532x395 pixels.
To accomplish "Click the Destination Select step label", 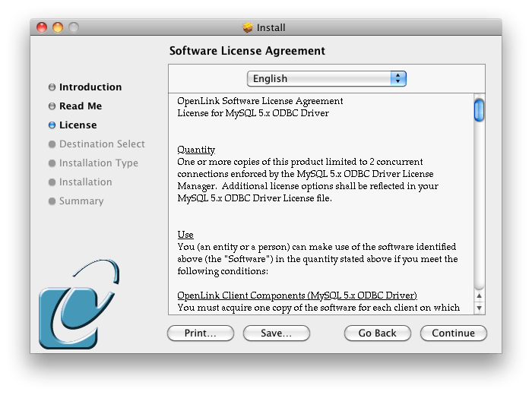I will tap(102, 144).
